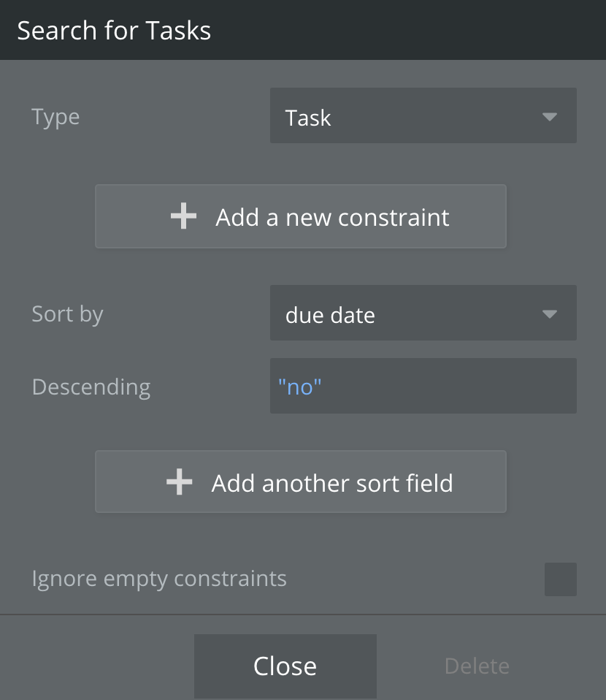
Task: Open the Sort by combo box showing due date
Action: click(423, 313)
